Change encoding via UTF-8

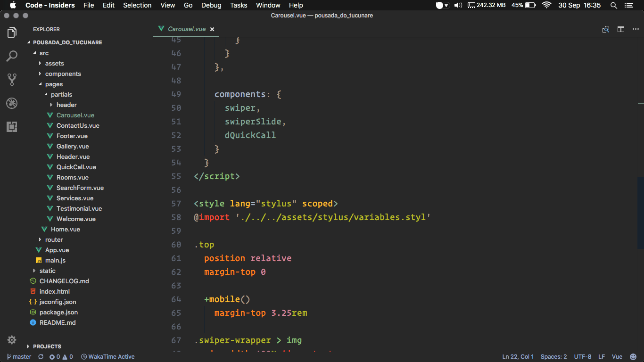[x=583, y=357]
